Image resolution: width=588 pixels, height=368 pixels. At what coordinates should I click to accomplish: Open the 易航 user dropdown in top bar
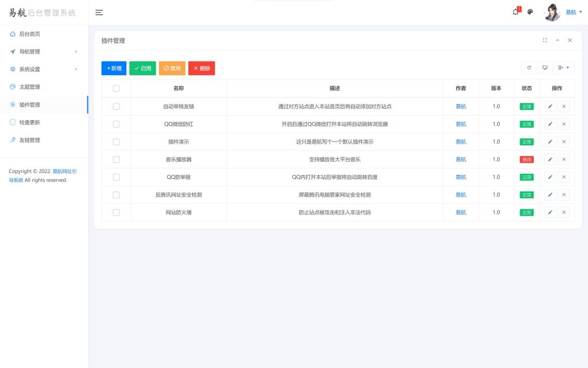570,11
